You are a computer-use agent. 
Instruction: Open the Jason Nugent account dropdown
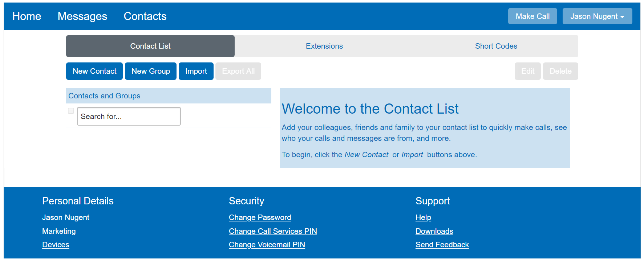pyautogui.click(x=597, y=16)
